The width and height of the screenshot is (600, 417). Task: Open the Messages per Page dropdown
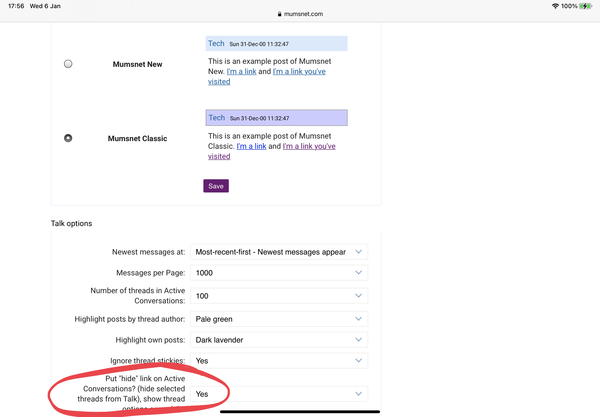(x=279, y=273)
